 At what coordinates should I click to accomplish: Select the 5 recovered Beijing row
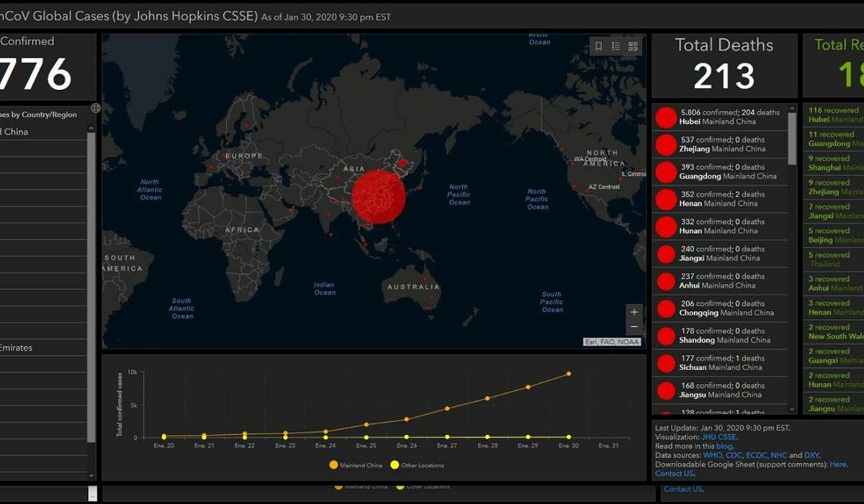[834, 236]
